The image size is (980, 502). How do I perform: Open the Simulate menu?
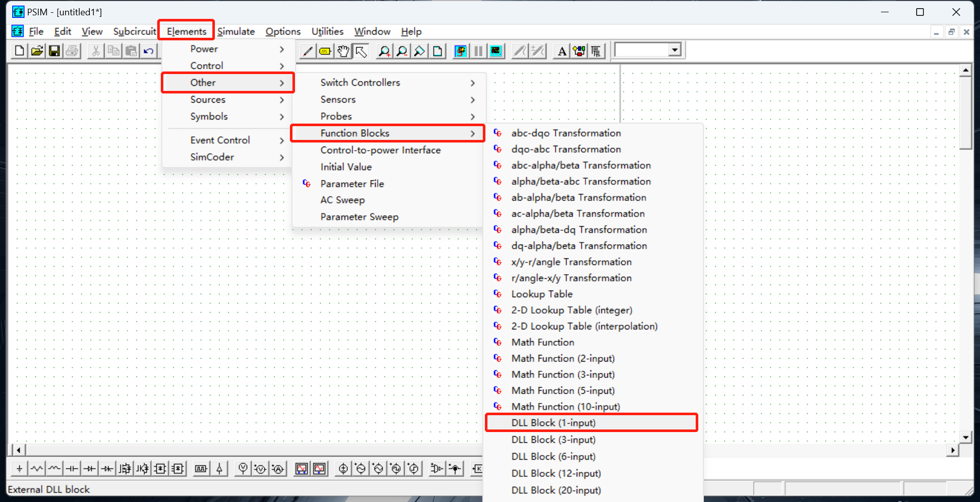(x=236, y=32)
